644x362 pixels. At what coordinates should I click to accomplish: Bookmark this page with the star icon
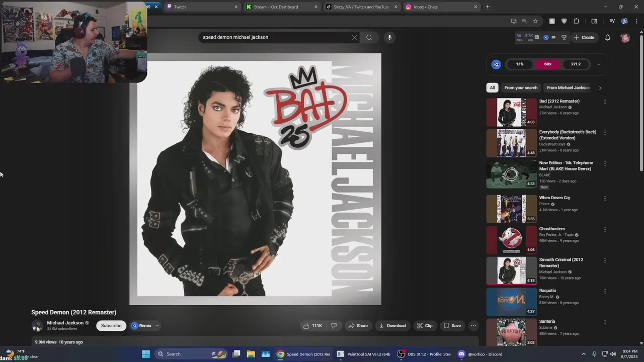[x=535, y=21]
